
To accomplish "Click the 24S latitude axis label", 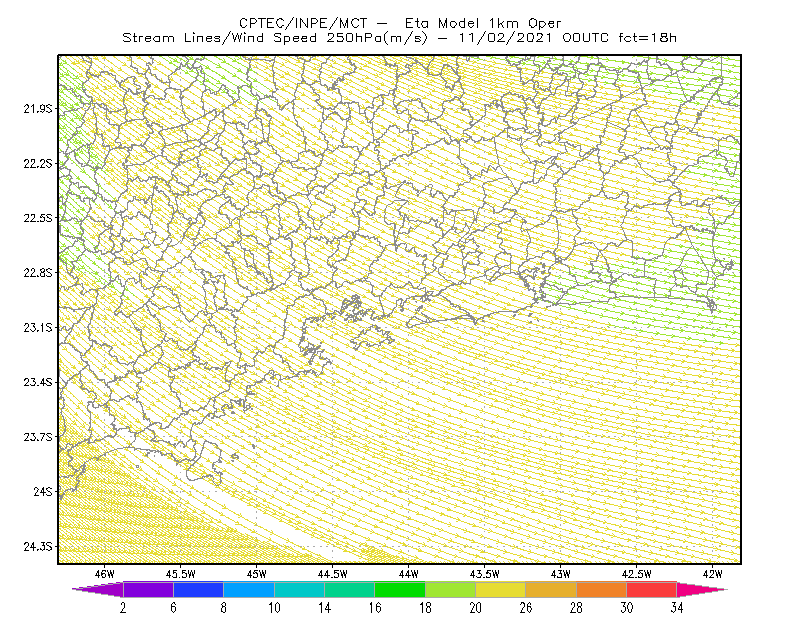I will (42, 491).
